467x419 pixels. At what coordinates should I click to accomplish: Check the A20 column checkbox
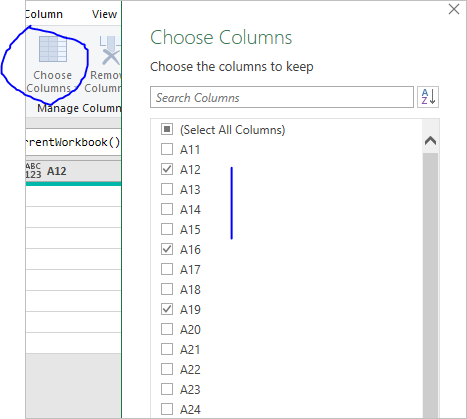(167, 329)
